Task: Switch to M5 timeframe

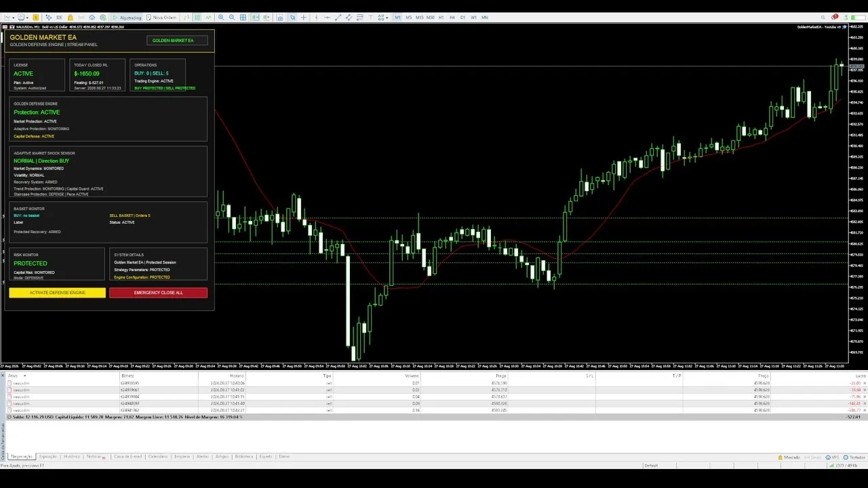Action: click(x=409, y=18)
